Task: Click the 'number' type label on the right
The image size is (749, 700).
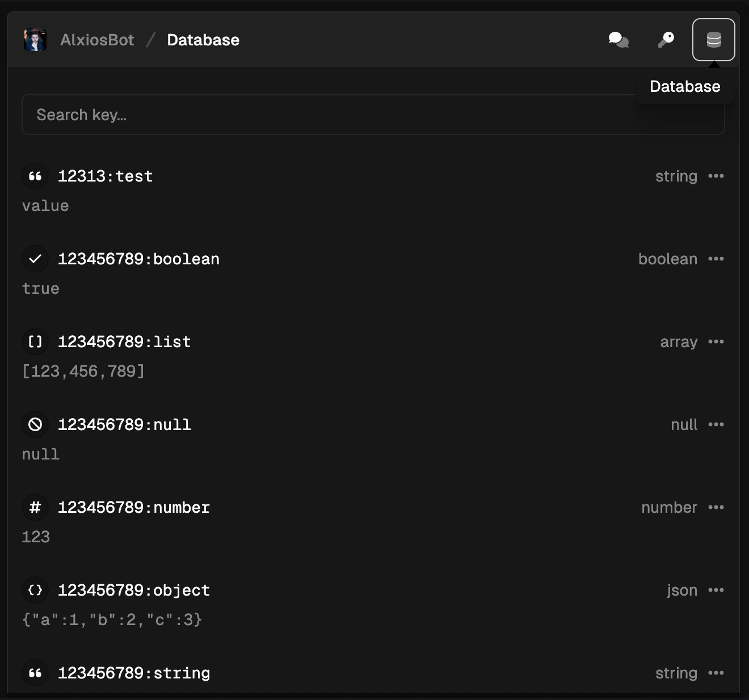Action: pos(670,507)
